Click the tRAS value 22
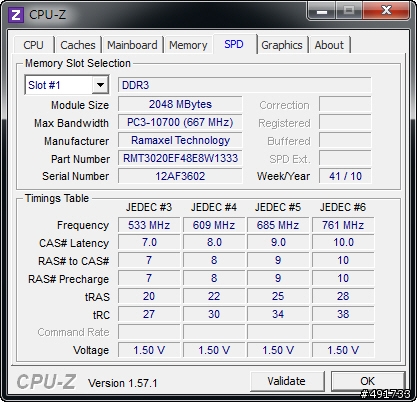This screenshot has height=402, width=417. [x=214, y=296]
